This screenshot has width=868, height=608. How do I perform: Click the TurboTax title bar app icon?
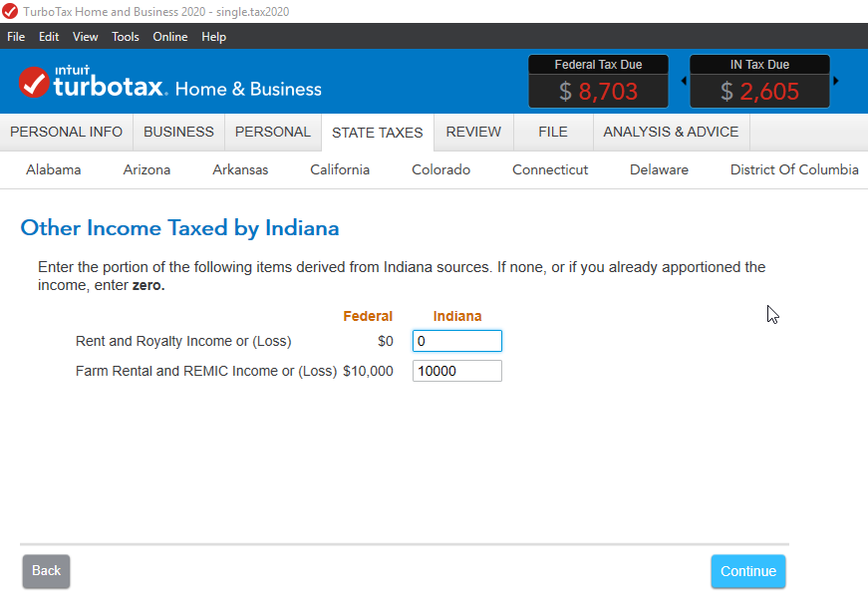pos(10,11)
